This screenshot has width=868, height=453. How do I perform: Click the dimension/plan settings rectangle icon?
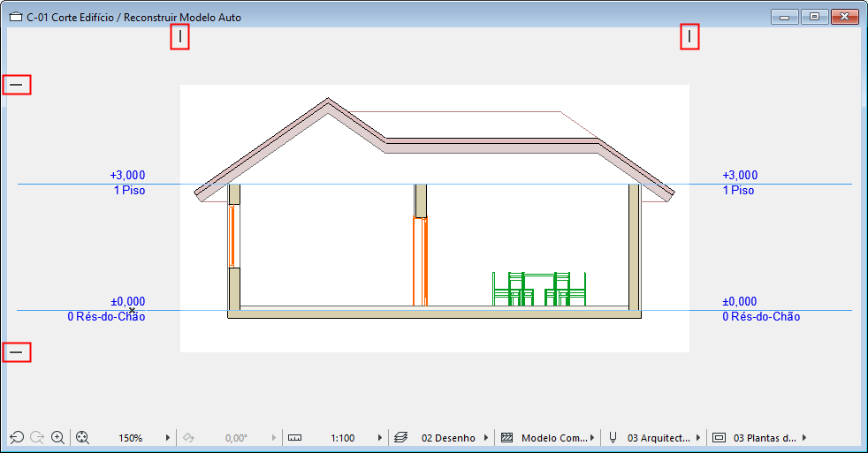720,437
